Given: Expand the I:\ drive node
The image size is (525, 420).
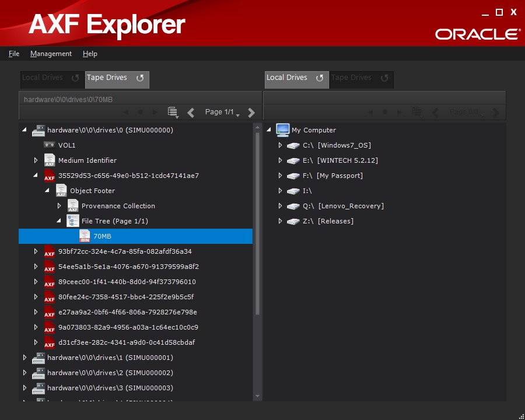Looking at the screenshot, I should tap(280, 191).
